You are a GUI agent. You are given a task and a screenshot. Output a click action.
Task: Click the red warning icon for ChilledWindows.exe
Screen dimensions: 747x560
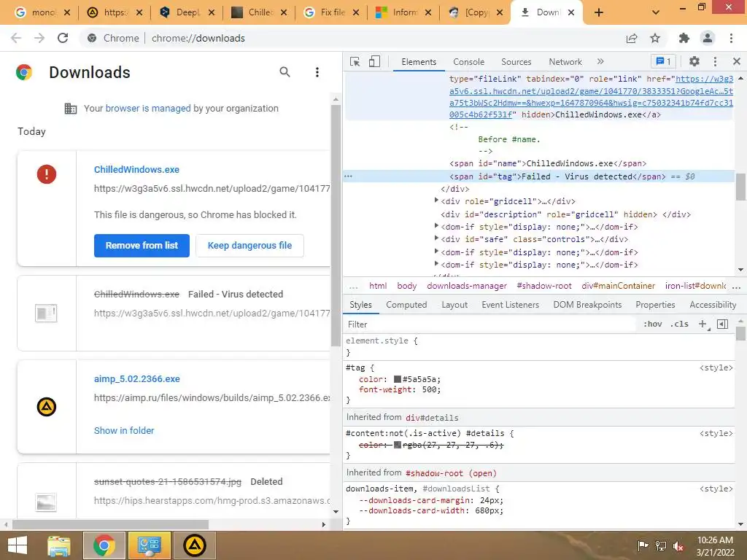coord(47,174)
